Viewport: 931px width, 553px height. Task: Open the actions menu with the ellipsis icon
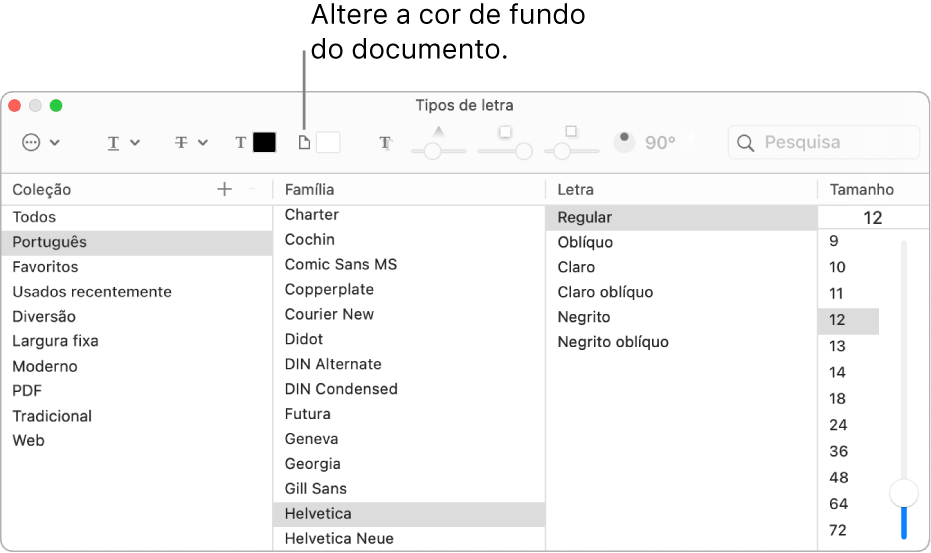tap(40, 143)
